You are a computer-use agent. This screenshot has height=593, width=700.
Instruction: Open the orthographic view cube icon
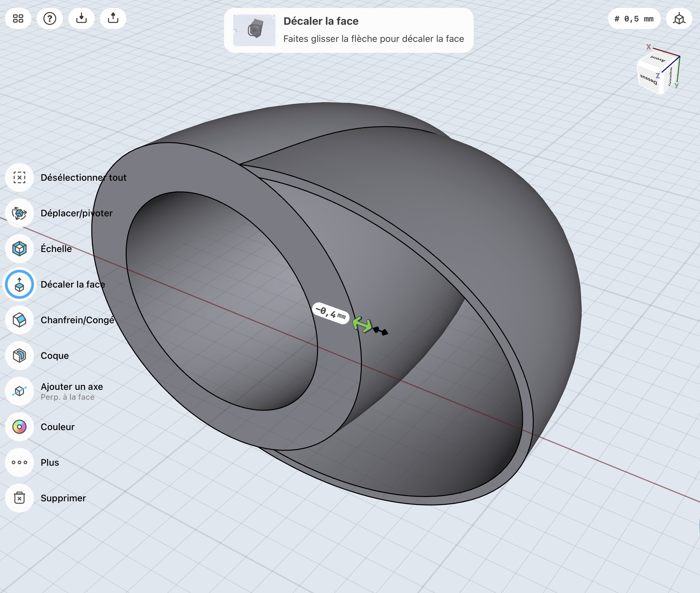pos(679,18)
